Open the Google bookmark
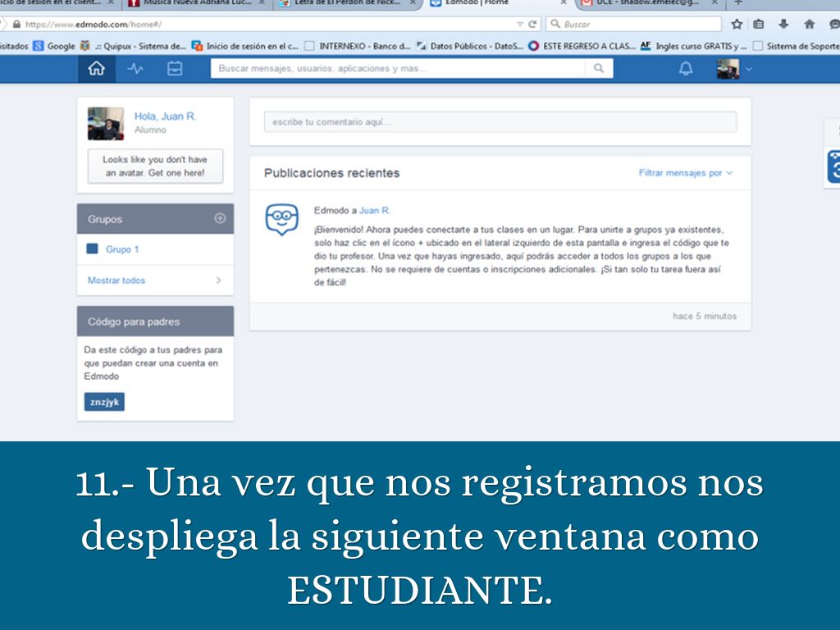The height and width of the screenshot is (630, 840). [x=54, y=46]
